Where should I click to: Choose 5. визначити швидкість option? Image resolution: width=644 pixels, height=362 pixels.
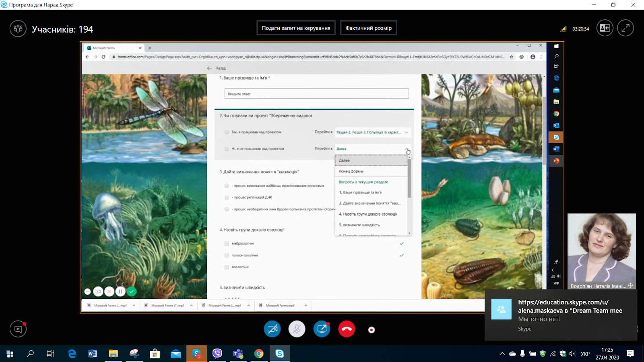[x=371, y=225]
